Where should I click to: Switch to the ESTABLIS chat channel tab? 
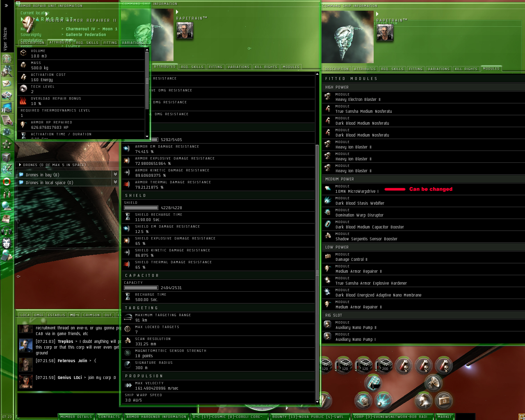57,315
